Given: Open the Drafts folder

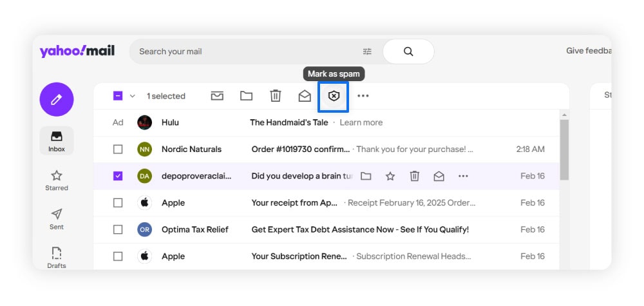Looking at the screenshot, I should pyautogui.click(x=57, y=258).
